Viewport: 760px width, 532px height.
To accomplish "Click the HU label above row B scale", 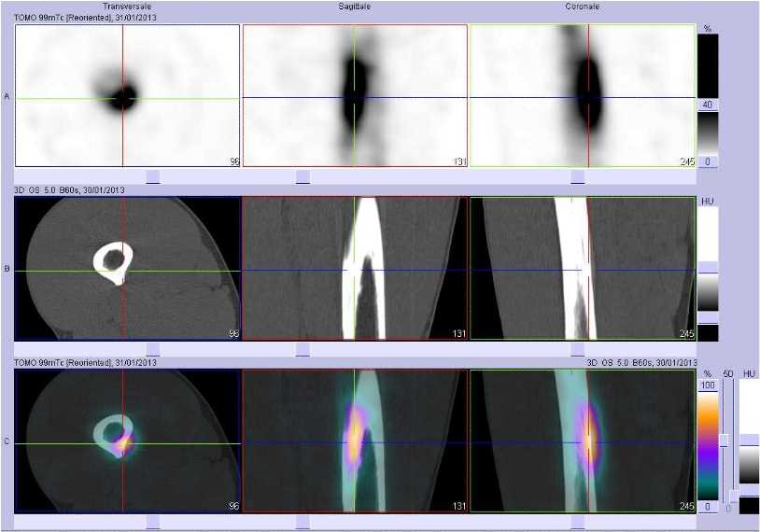I will (x=708, y=201).
